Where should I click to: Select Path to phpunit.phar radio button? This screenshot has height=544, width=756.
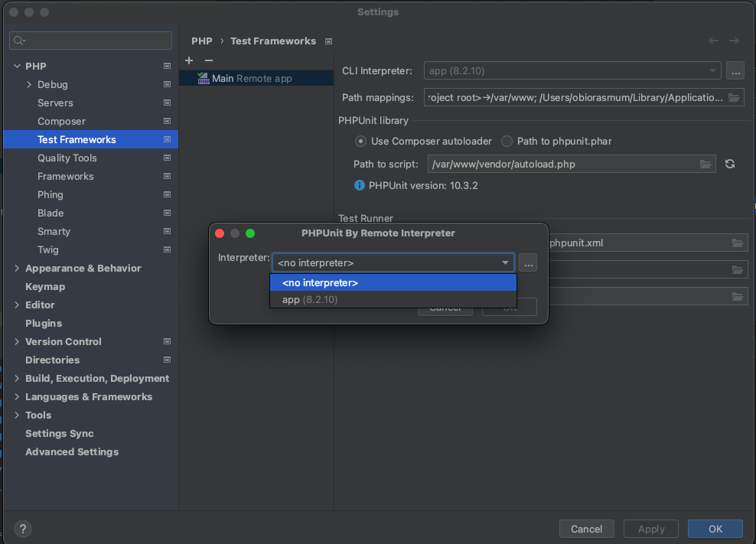507,142
